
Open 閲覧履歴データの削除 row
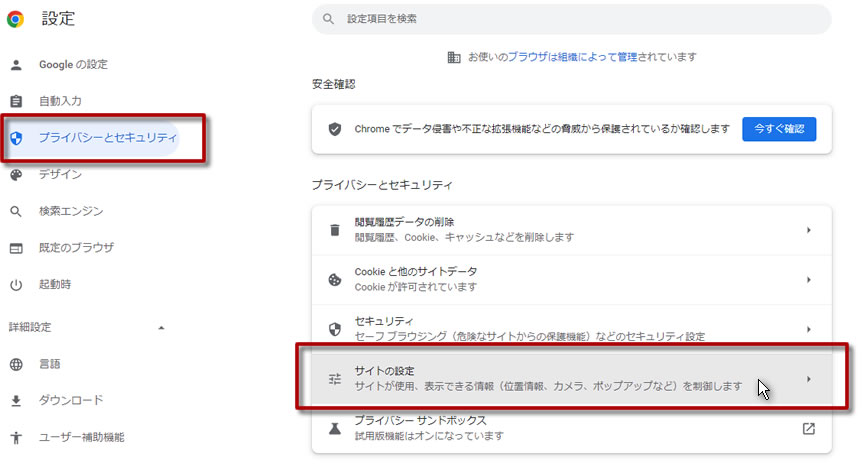click(571, 230)
